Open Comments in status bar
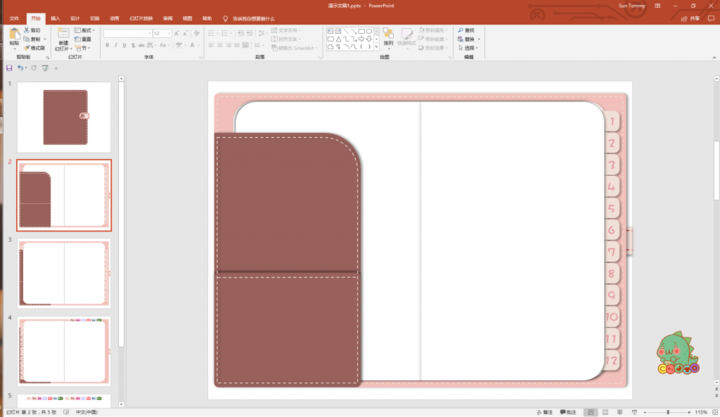 tap(568, 412)
